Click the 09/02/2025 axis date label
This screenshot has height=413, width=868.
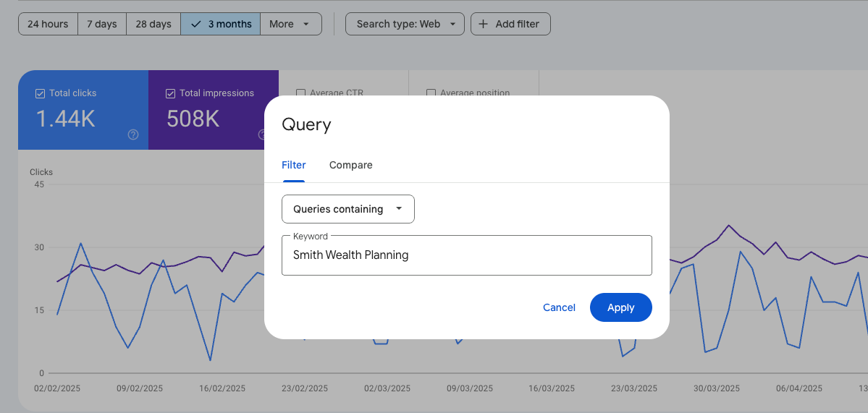point(140,388)
